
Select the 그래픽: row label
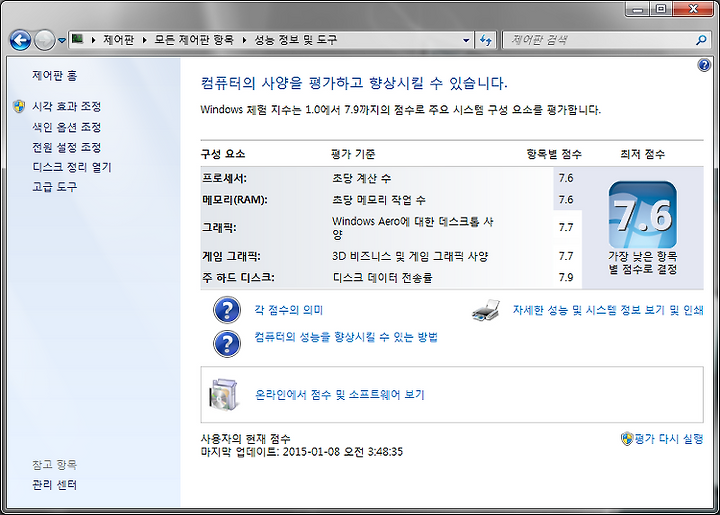pos(219,228)
